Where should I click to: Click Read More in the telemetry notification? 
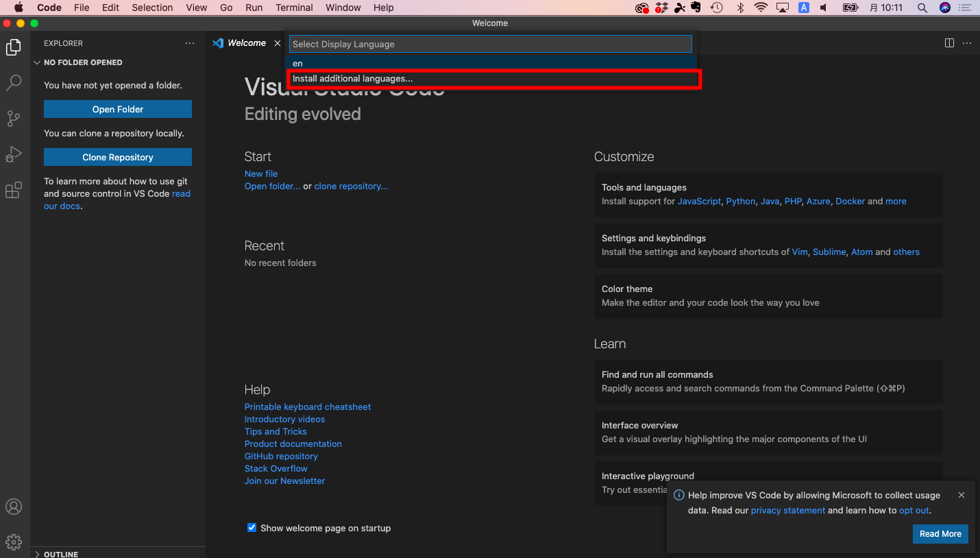[940, 533]
